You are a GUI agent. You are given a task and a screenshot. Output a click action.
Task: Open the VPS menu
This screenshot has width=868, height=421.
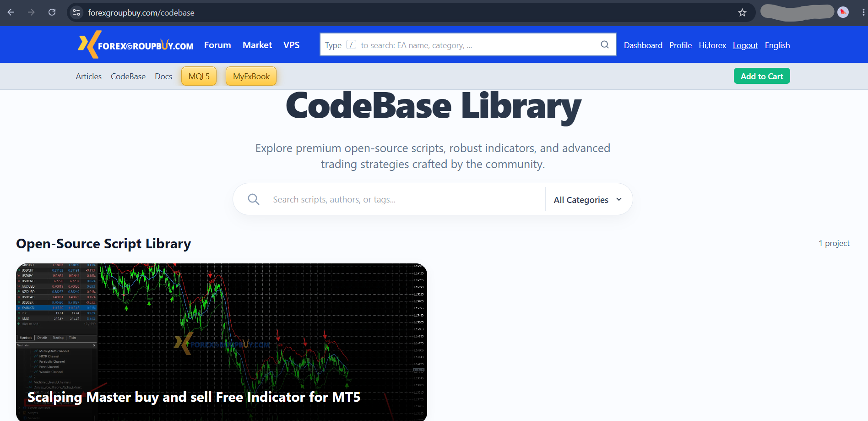(292, 45)
